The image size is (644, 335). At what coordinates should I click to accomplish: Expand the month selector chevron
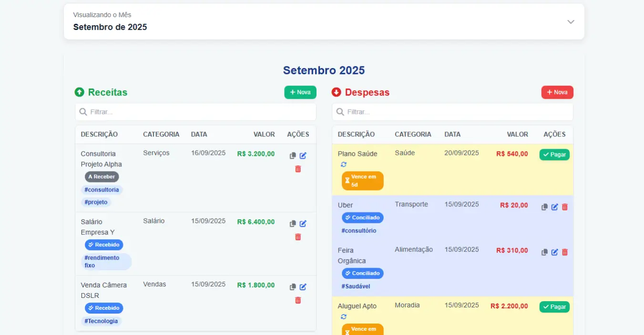click(x=571, y=22)
